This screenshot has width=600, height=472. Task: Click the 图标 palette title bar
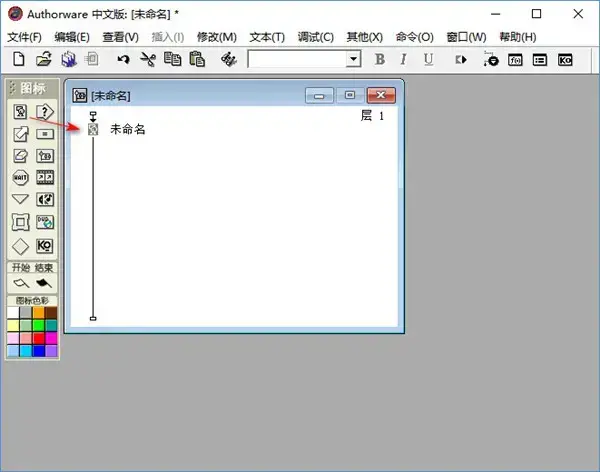coord(33,88)
